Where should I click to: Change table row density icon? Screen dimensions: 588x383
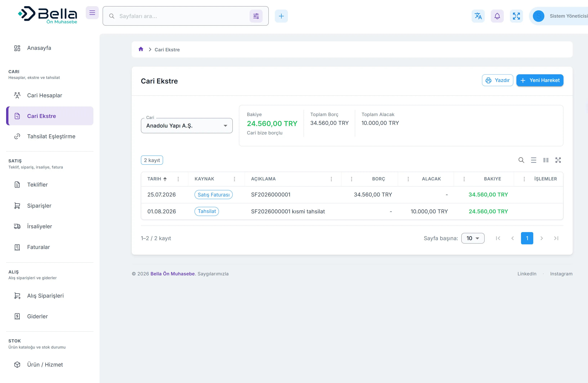(x=534, y=160)
